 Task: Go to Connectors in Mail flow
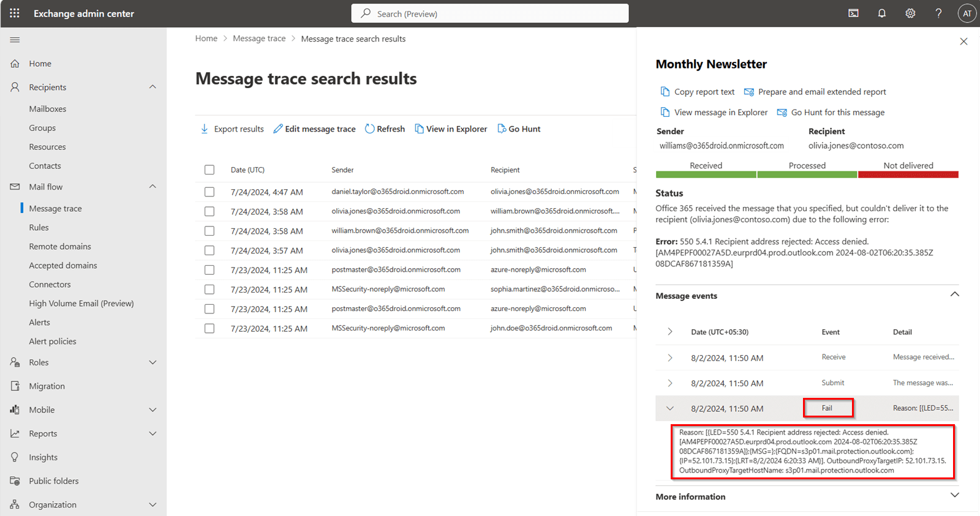tap(50, 284)
